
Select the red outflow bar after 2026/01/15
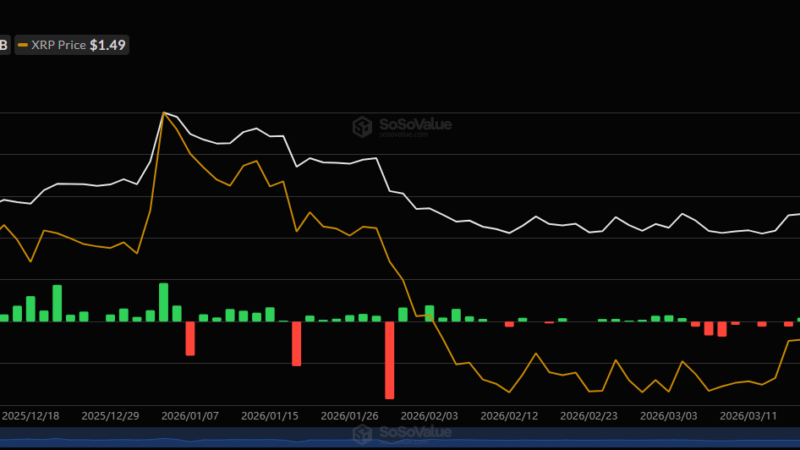296,343
